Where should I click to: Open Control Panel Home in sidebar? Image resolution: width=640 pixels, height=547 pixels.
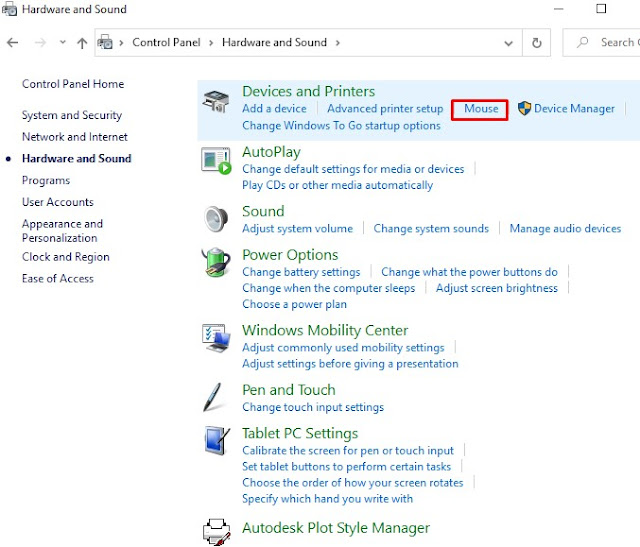pyautogui.click(x=73, y=84)
